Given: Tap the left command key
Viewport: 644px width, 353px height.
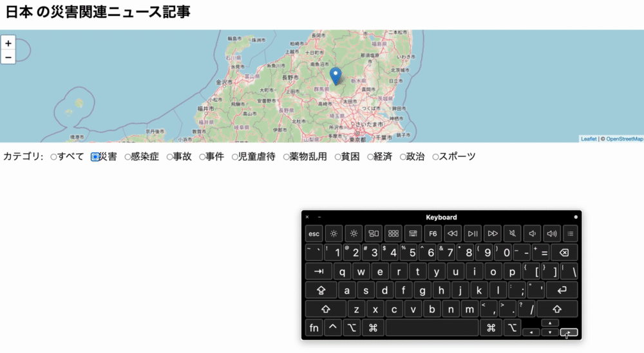Looking at the screenshot, I should click(373, 327).
